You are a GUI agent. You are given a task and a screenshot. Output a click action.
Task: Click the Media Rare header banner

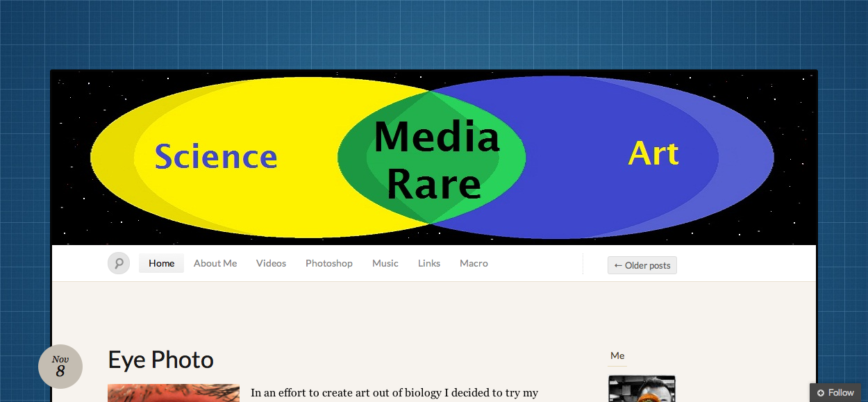coord(434,158)
